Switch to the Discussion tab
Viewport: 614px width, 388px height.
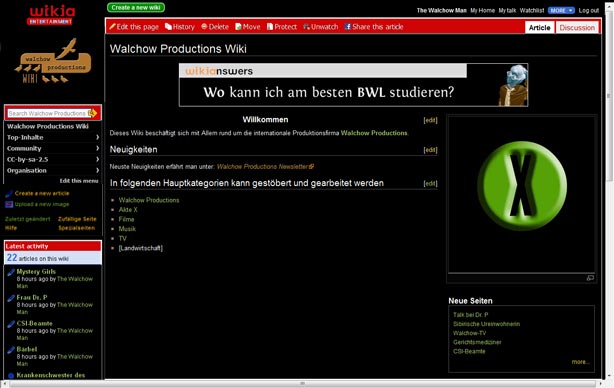click(x=577, y=27)
